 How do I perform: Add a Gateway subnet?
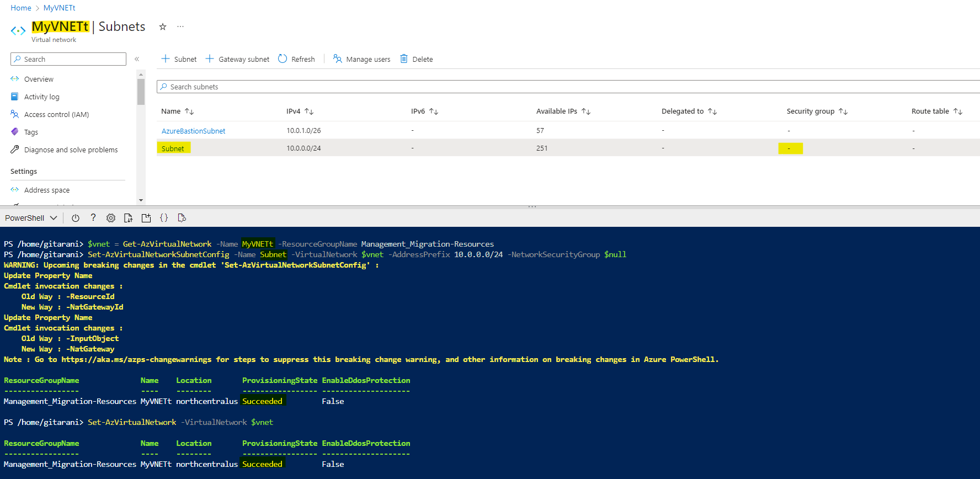point(237,59)
